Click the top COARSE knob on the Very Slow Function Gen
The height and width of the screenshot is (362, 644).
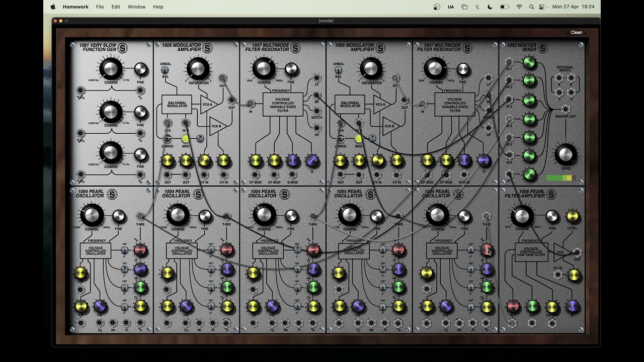(x=111, y=69)
